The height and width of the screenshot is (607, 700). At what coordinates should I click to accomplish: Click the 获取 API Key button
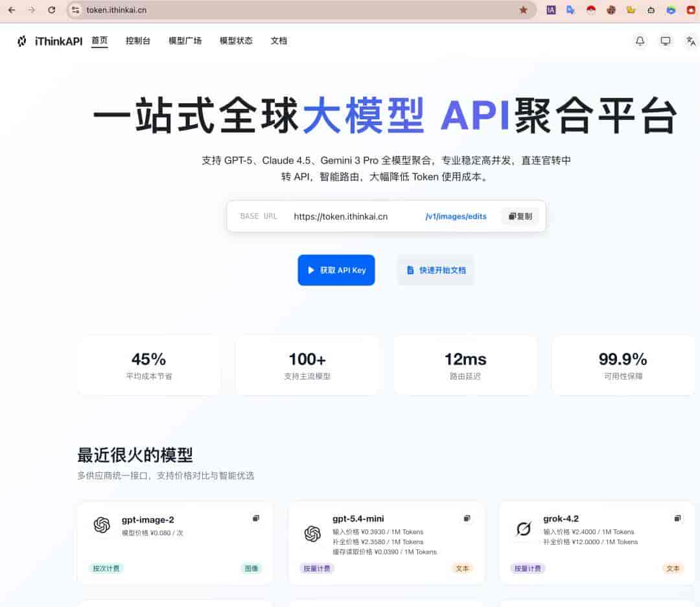[x=336, y=270]
